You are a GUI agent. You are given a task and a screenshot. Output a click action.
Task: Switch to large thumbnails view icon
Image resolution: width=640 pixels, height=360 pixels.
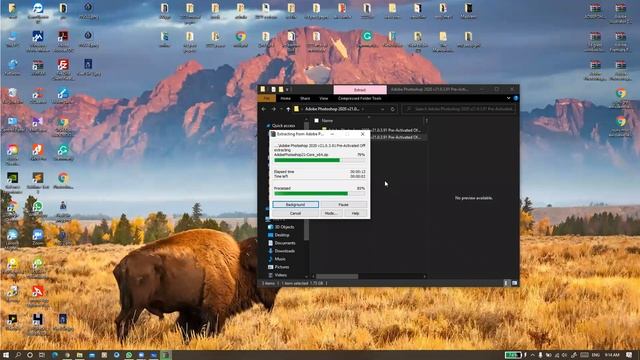click(514, 283)
